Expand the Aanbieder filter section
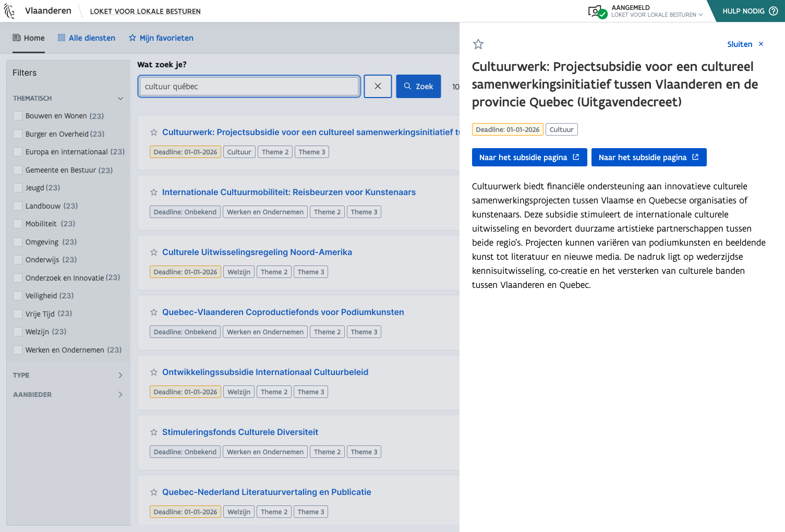 120,395
